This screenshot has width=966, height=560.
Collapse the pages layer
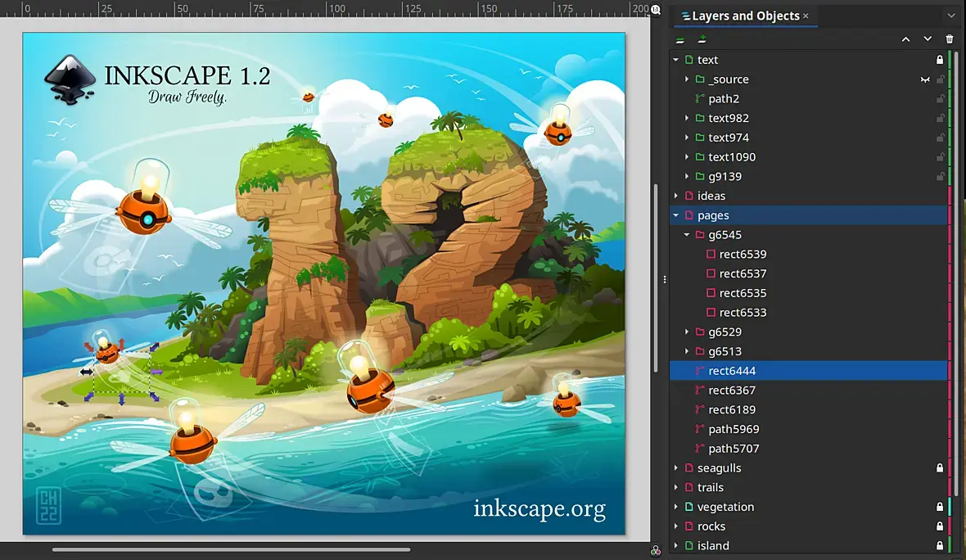676,215
